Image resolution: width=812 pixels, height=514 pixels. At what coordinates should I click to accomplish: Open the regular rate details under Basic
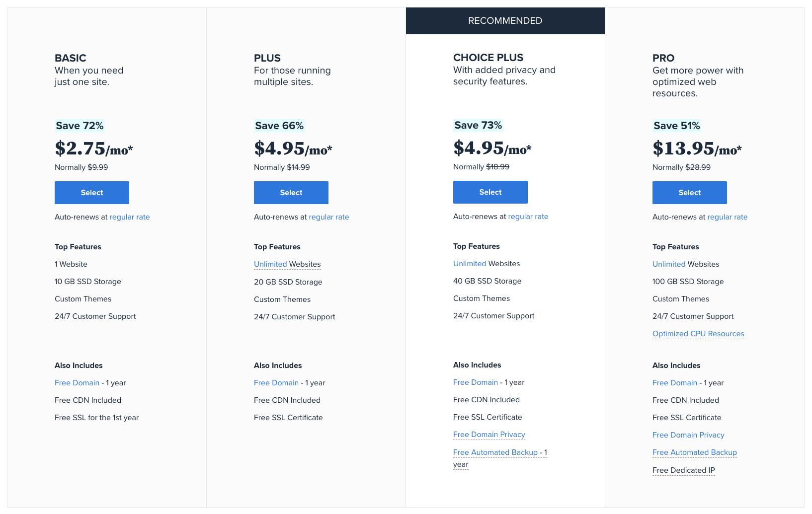pyautogui.click(x=130, y=217)
